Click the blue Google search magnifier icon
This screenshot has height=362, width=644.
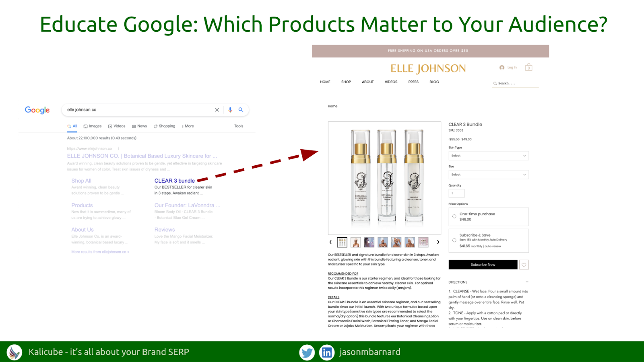click(241, 110)
